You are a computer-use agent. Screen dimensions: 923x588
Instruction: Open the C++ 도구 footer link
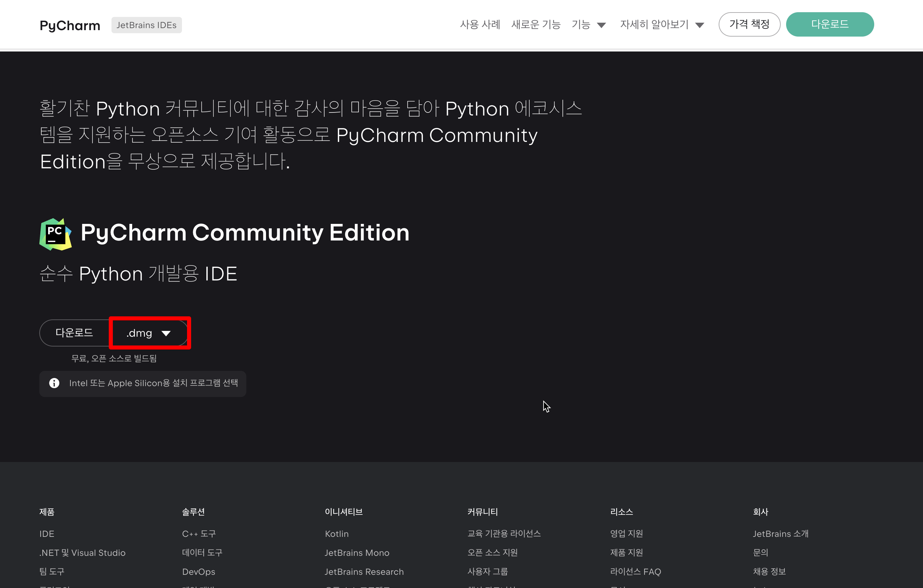199,533
